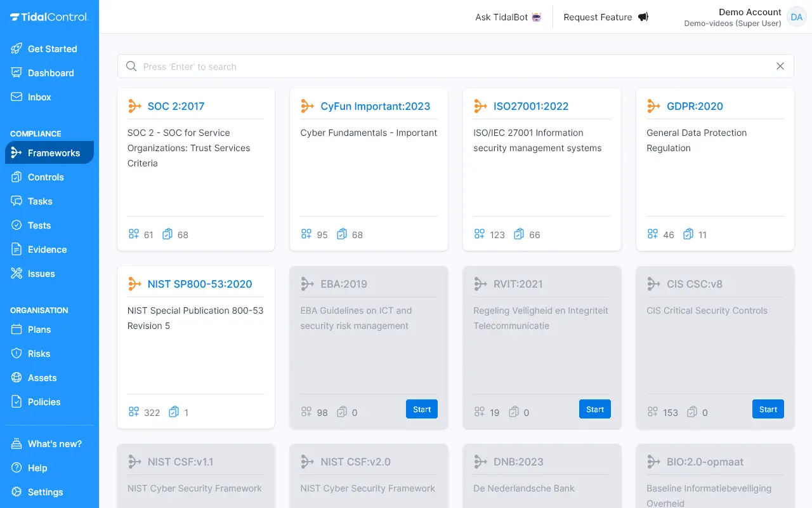Screen dimensions: 812x508
Task: Click controls icon beside 68 on SOC 2
Action: (167, 234)
